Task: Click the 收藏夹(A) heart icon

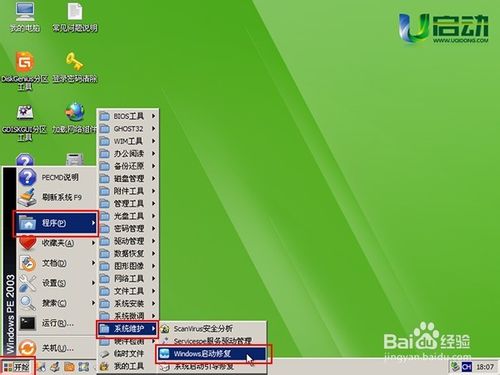Action: point(27,243)
